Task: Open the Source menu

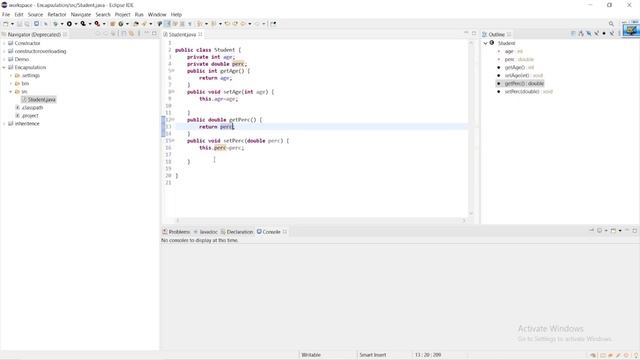Action: 35,14
